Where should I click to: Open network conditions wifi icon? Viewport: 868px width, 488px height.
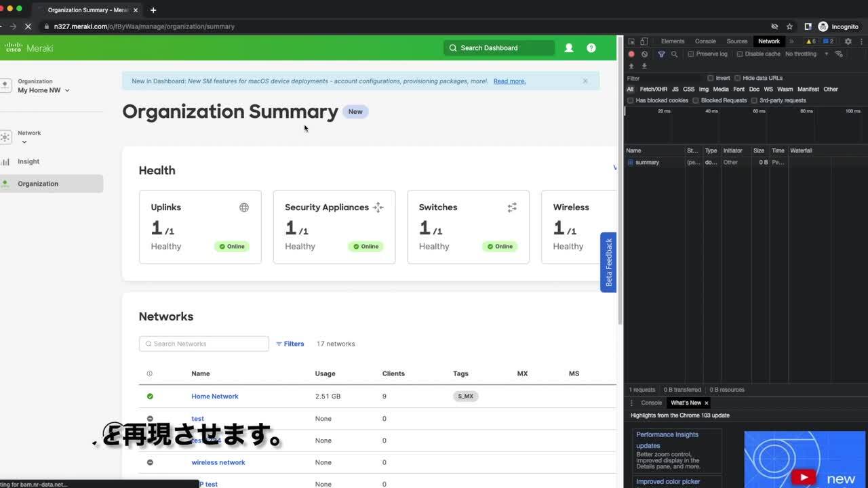coord(839,54)
